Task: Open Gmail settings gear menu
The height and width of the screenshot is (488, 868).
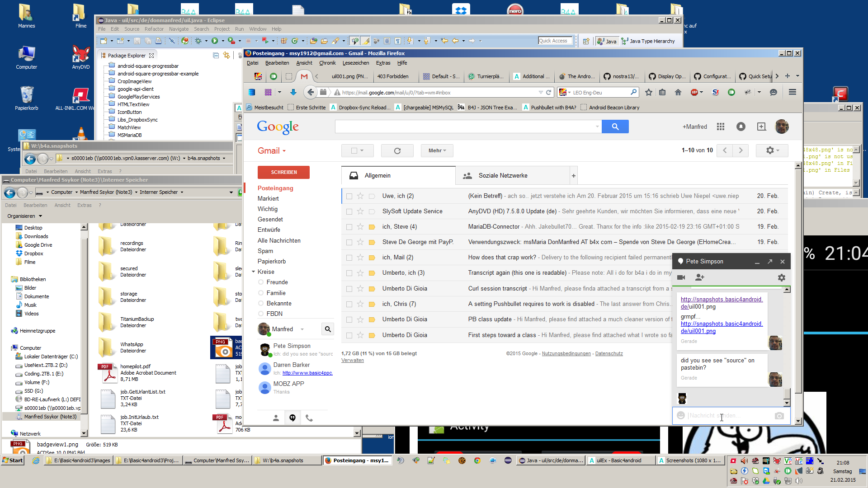Action: [772, 150]
